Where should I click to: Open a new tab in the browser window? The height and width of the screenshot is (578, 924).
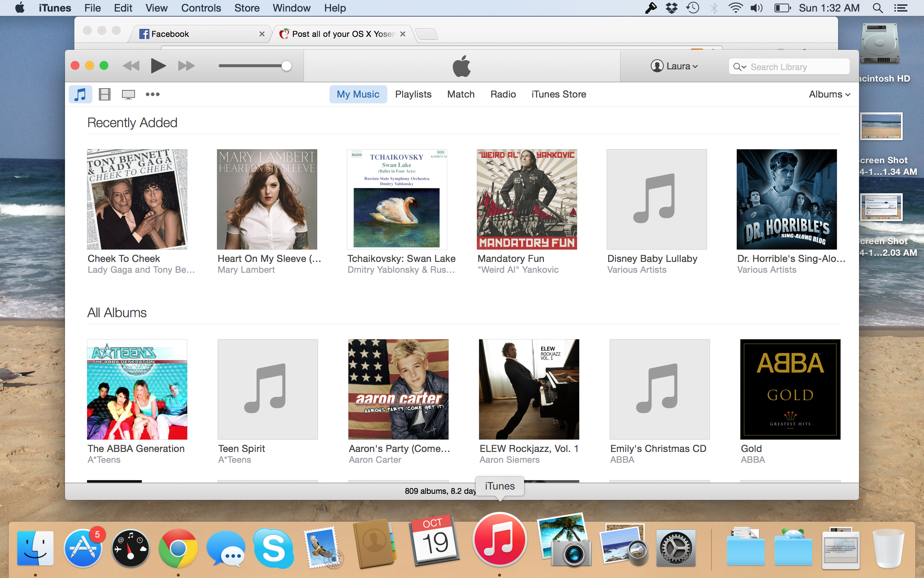click(427, 34)
